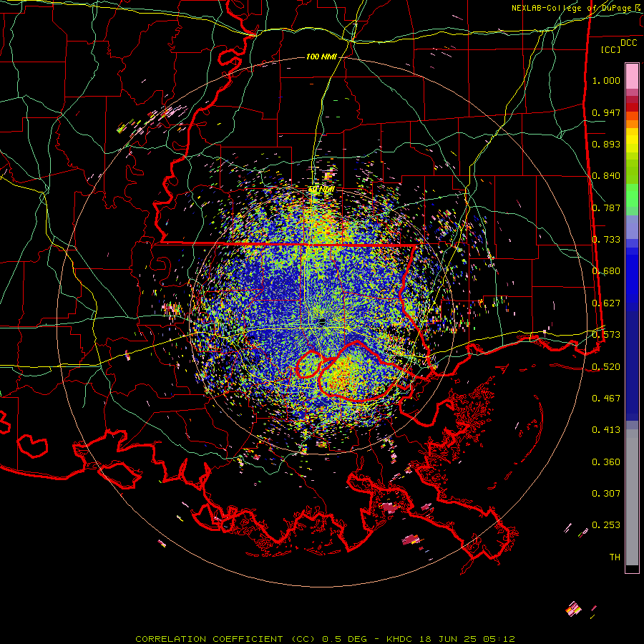This screenshot has width=644, height=644.
Task: Click the 0.253 legend value
Action: tap(606, 525)
